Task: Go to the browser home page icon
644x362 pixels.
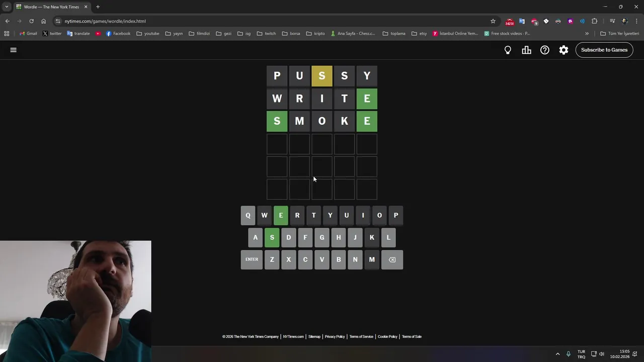Action: (x=43, y=21)
